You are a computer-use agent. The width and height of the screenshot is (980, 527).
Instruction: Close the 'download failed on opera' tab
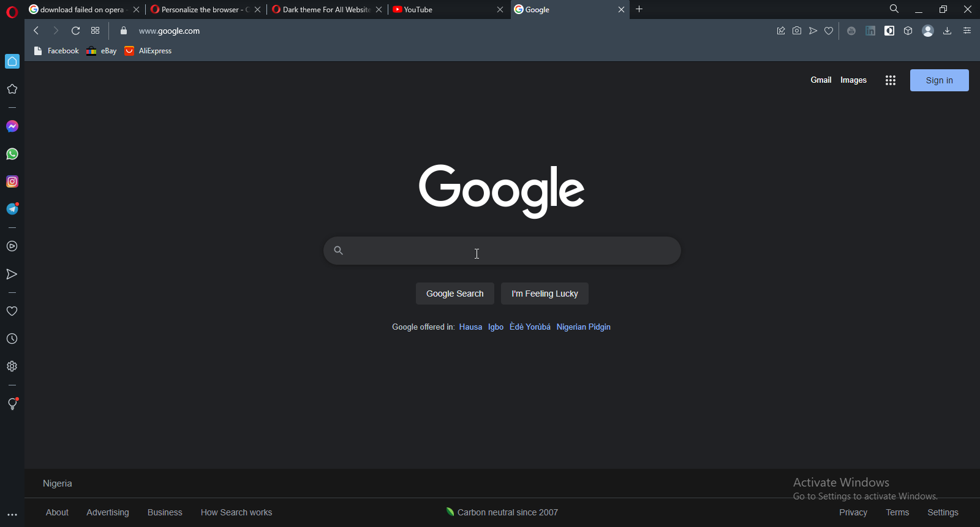coord(137,10)
